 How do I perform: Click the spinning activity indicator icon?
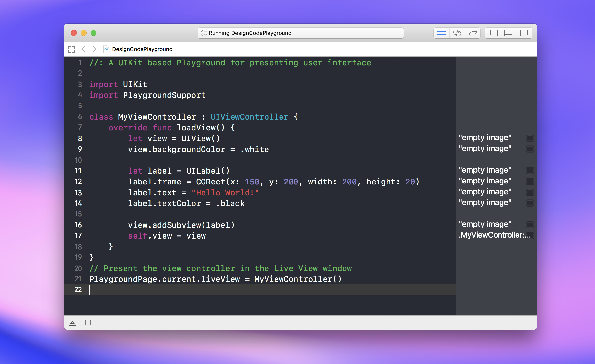[x=204, y=33]
